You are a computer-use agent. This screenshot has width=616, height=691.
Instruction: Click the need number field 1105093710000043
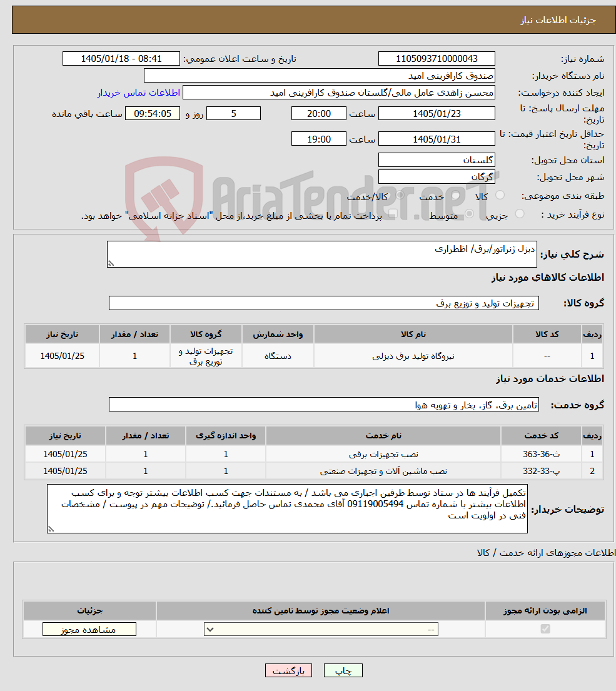(437, 59)
